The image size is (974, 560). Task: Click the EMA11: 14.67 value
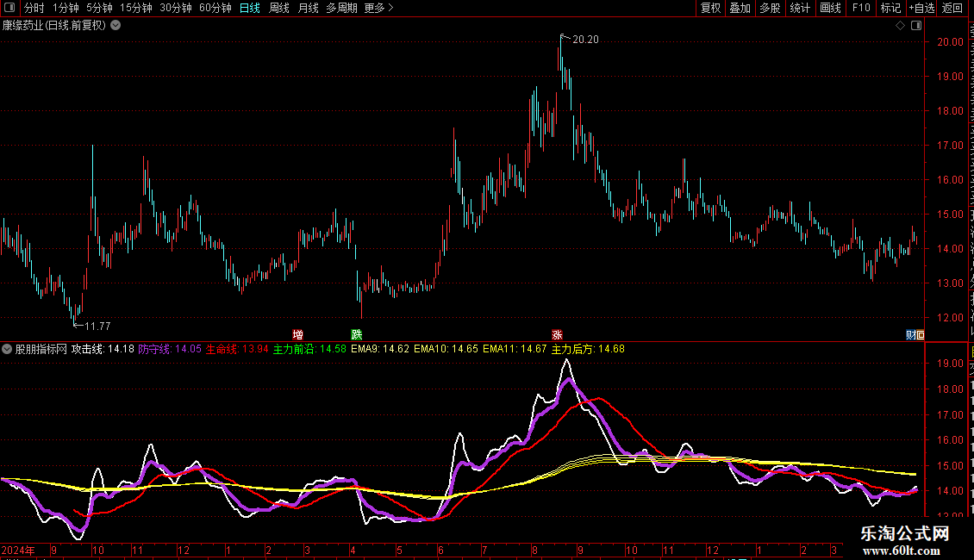515,349
